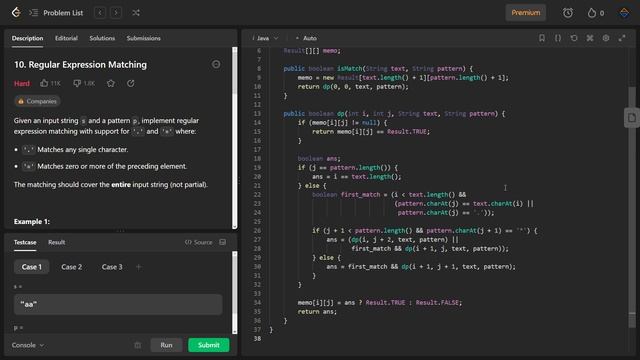Image resolution: width=640 pixels, height=360 pixels.
Task: Click the 'Hard' difficulty label
Action: [x=22, y=83]
